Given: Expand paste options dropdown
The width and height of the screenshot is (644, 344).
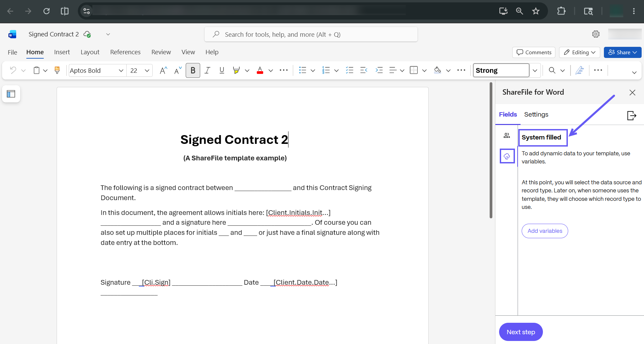Looking at the screenshot, I should click(x=45, y=70).
